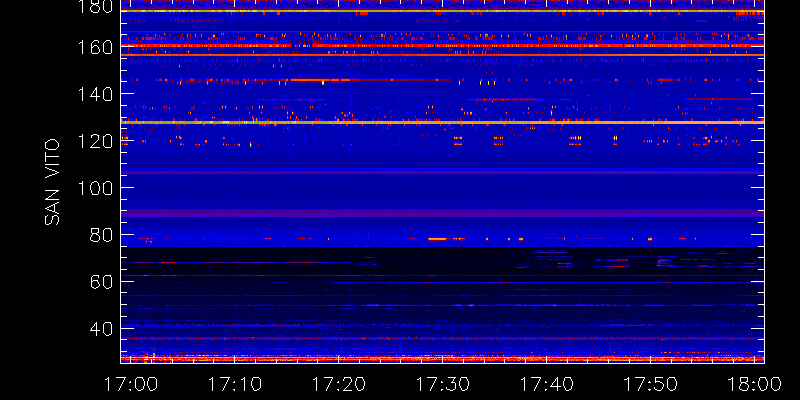Click the 100 frequency axis label
800x400 pixels.
pyautogui.click(x=97, y=188)
